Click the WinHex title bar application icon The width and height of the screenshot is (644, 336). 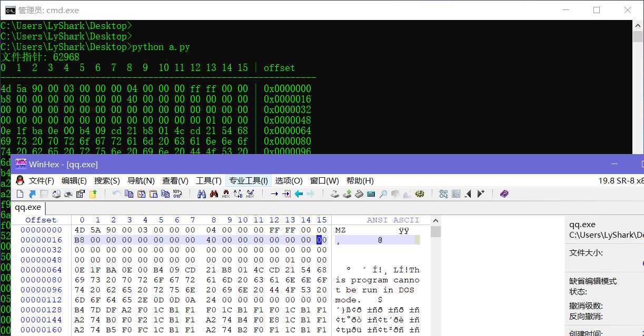coord(21,164)
